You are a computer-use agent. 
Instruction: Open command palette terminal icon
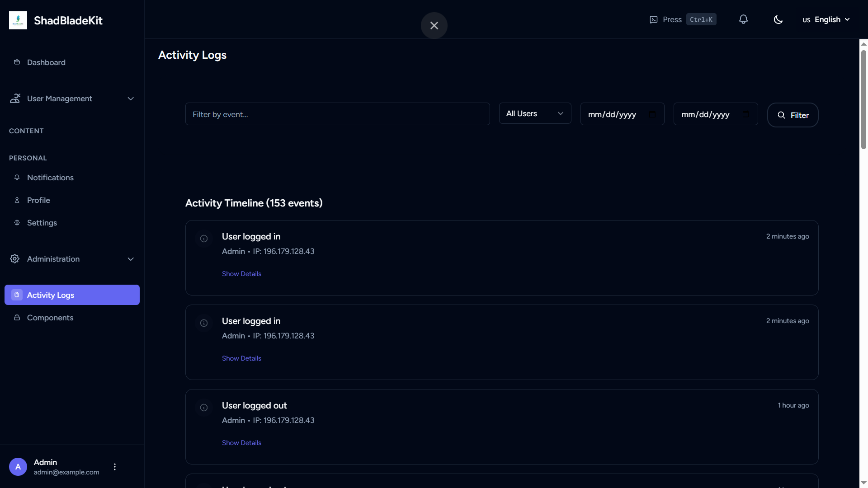(x=654, y=19)
